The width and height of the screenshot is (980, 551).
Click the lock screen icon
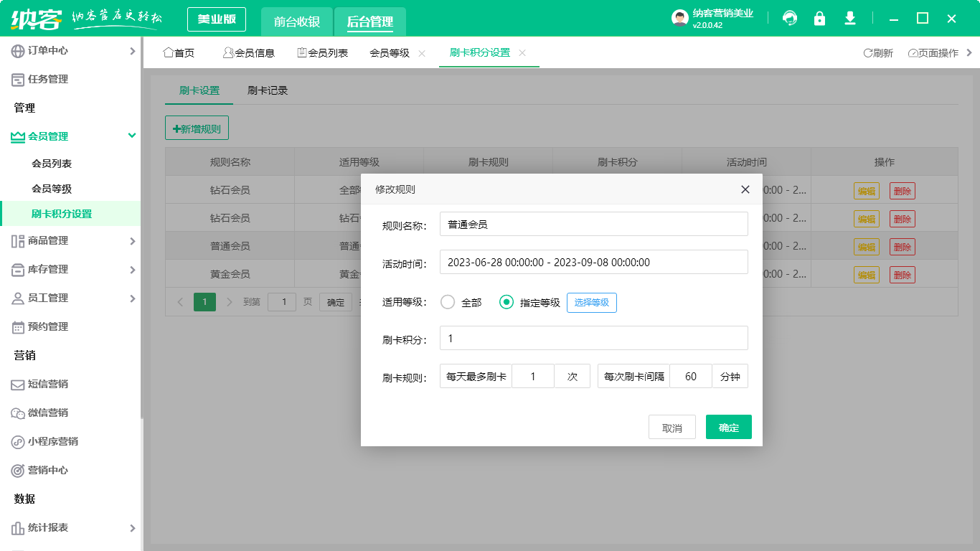pyautogui.click(x=819, y=18)
